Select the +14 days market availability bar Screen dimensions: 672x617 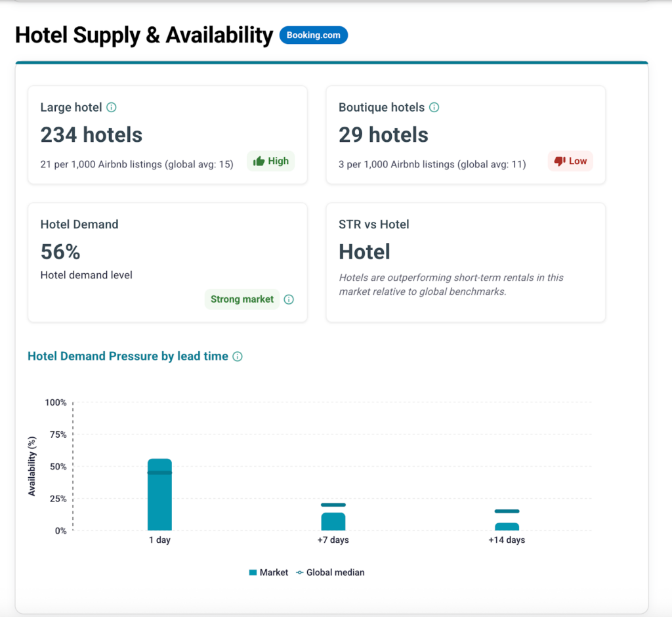507,526
